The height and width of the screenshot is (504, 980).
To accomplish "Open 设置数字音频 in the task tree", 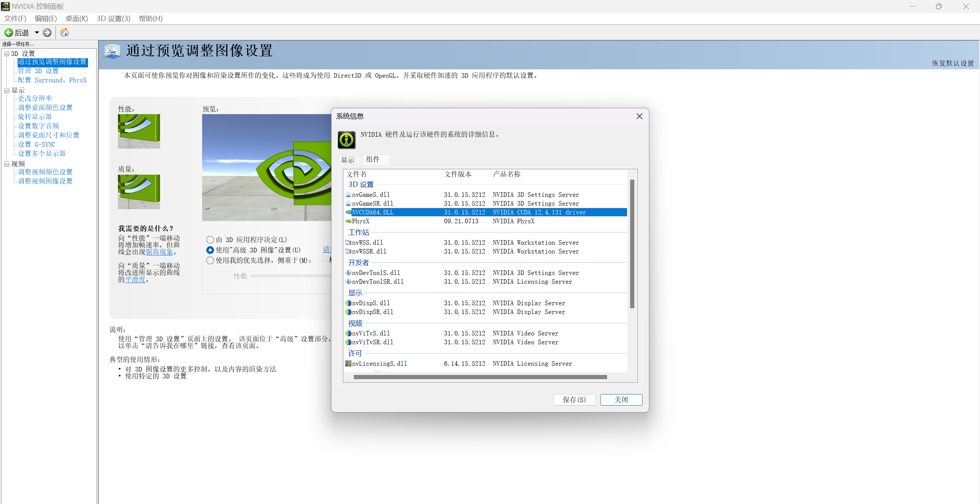I will [x=38, y=126].
